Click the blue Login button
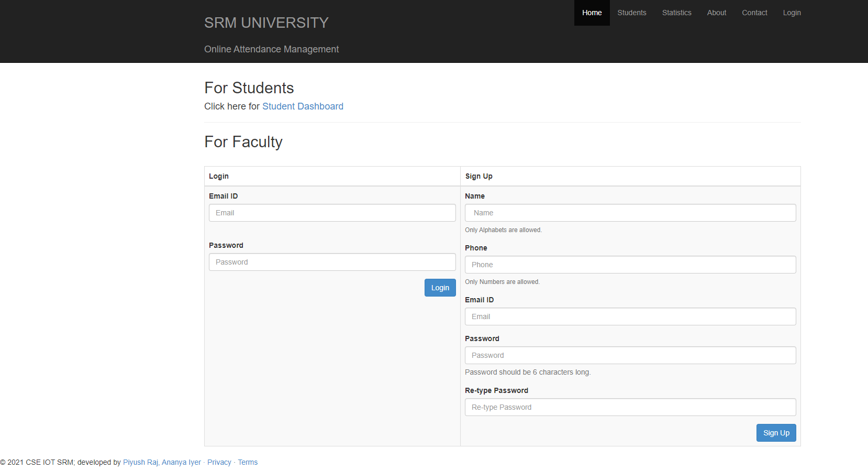Viewport: 868px width, 470px height. tap(440, 288)
